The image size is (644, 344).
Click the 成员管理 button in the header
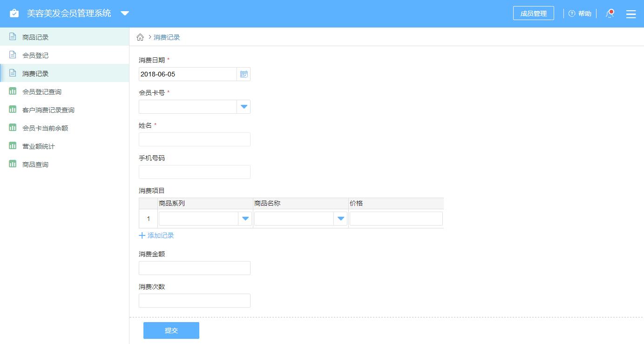coord(533,13)
